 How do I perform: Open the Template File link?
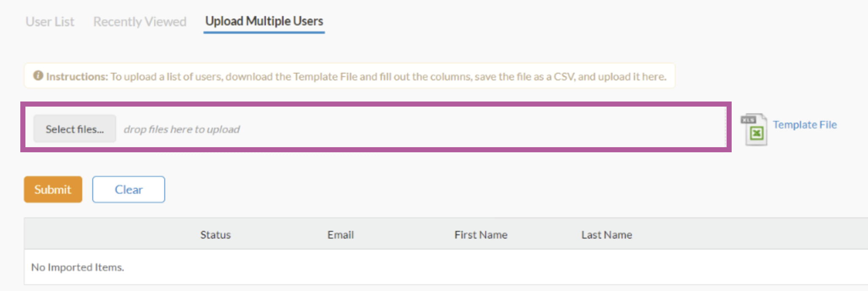pos(805,125)
